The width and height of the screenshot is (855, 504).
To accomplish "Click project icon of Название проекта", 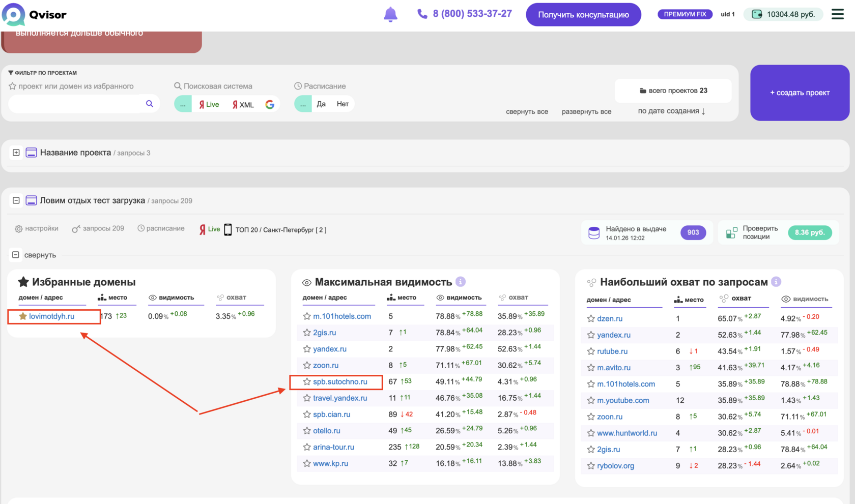I will tap(31, 153).
